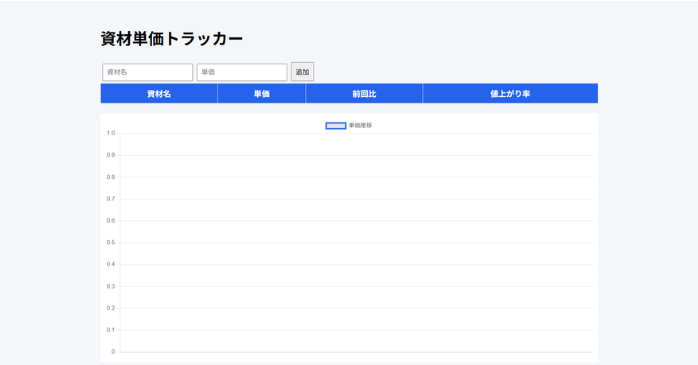The width and height of the screenshot is (698, 365).
Task: Click the 値上がり率 column header
Action: click(510, 93)
